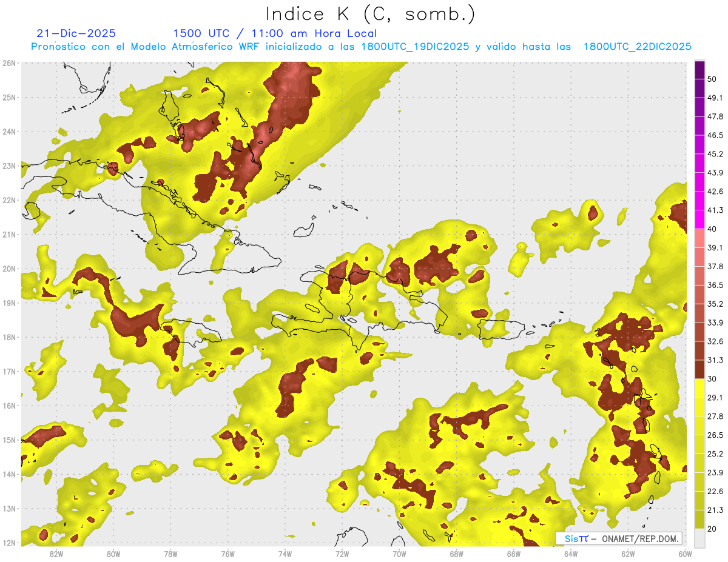Viewport: 728px width, 562px height.
Task: Click the 15N latitude label
Action: pos(10,440)
